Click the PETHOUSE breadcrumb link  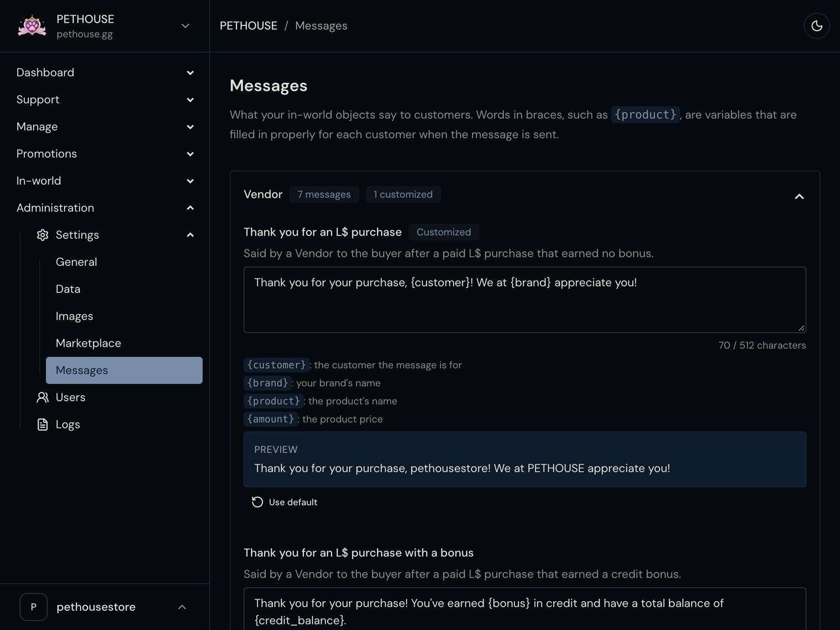pos(249,26)
